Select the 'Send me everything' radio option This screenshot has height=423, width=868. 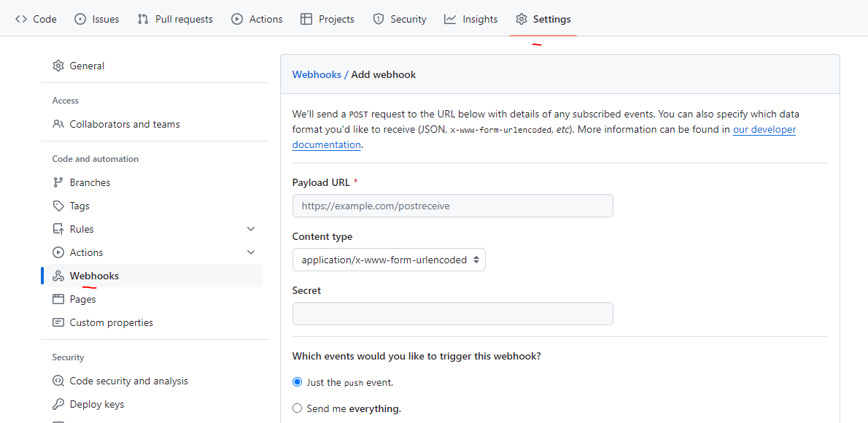coord(297,408)
